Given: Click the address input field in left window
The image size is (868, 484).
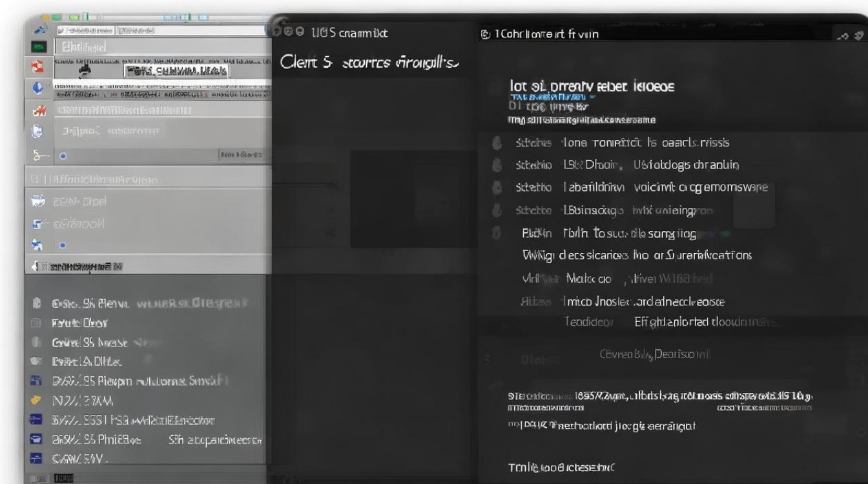Looking at the screenshot, I should [161, 30].
